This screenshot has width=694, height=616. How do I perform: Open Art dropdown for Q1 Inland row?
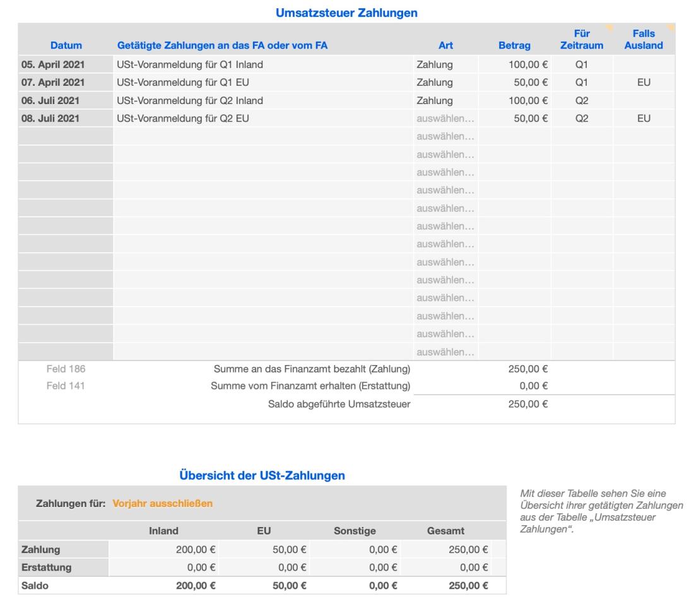[x=445, y=64]
